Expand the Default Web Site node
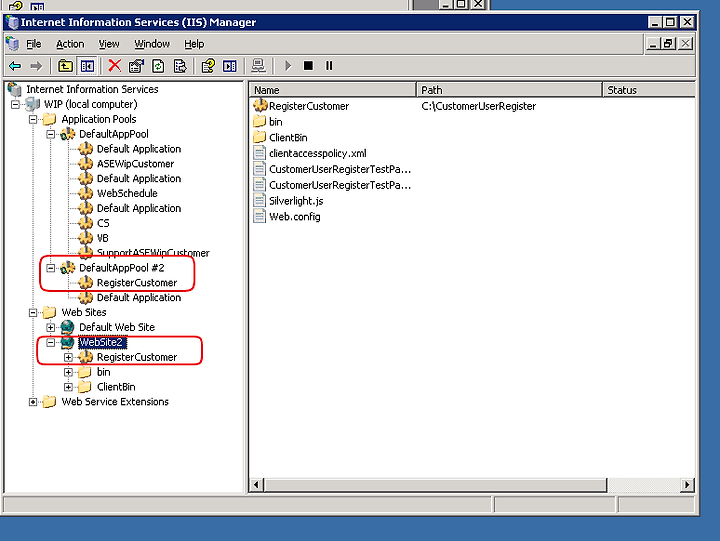The height and width of the screenshot is (541, 720). [x=51, y=327]
